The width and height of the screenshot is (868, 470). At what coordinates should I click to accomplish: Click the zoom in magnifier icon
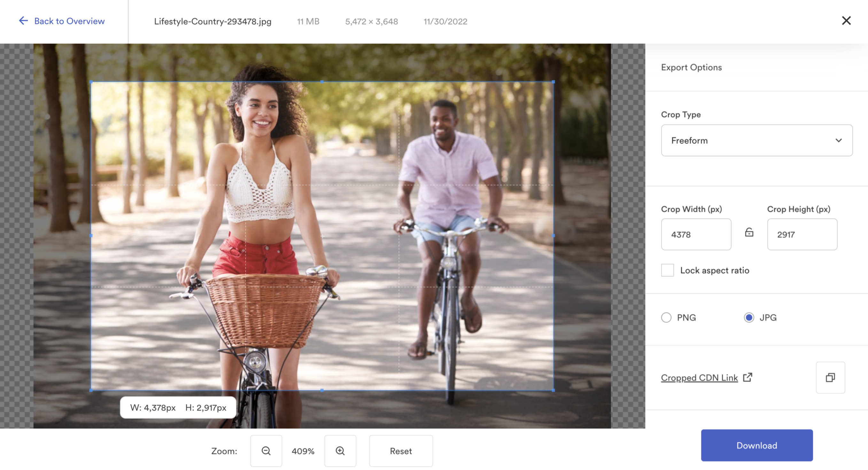click(x=340, y=451)
